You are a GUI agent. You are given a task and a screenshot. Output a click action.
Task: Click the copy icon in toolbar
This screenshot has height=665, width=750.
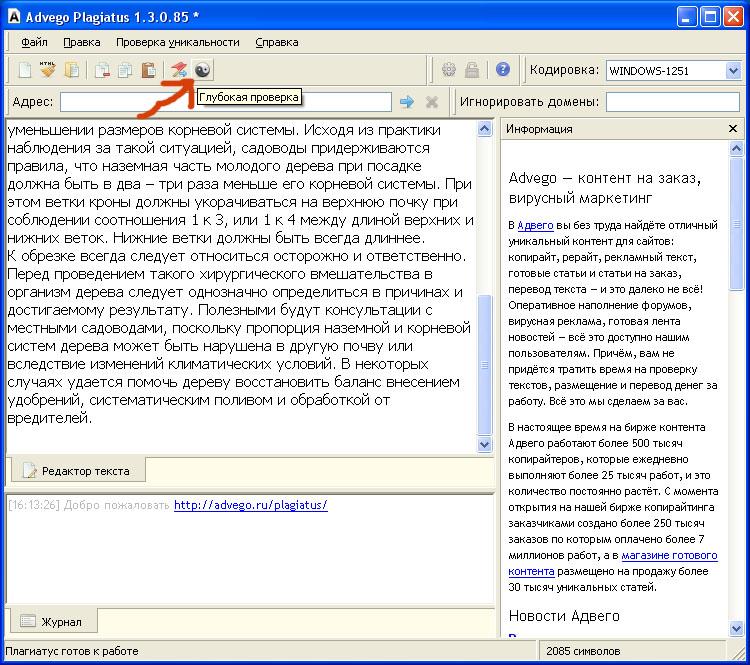[x=125, y=70]
